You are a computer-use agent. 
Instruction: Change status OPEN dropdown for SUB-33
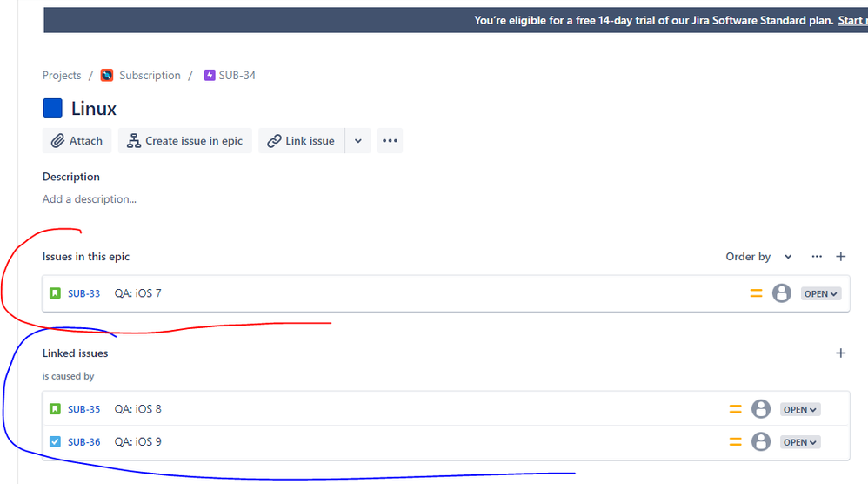click(820, 293)
